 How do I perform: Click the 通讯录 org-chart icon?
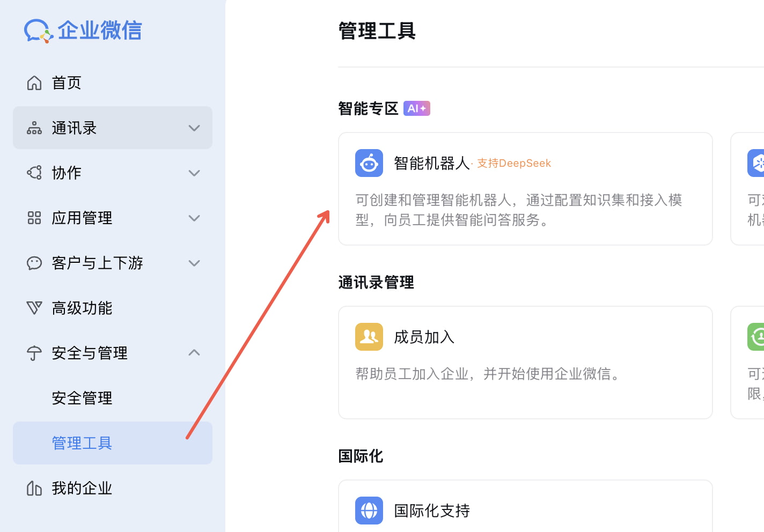[x=34, y=128]
